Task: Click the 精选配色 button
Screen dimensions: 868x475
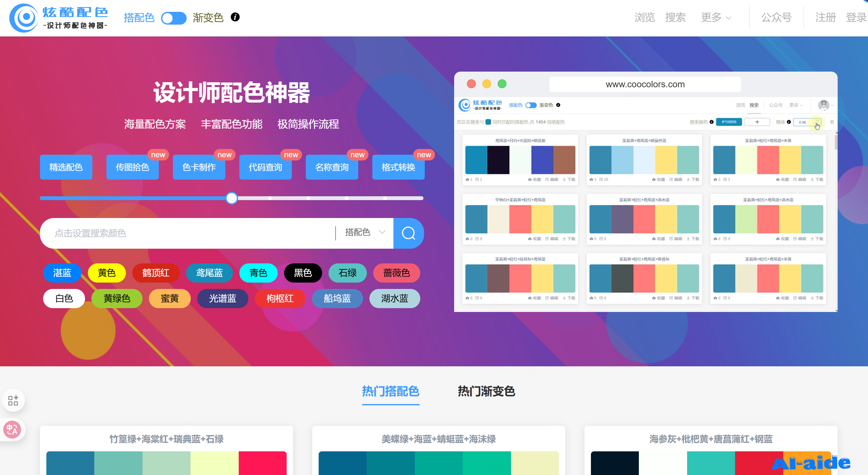Action: click(66, 167)
